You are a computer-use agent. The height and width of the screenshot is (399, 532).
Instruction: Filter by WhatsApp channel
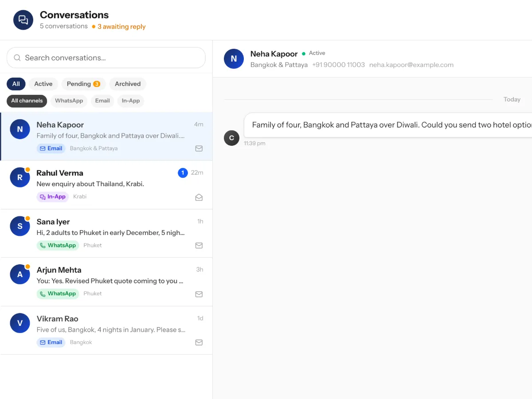click(x=69, y=101)
